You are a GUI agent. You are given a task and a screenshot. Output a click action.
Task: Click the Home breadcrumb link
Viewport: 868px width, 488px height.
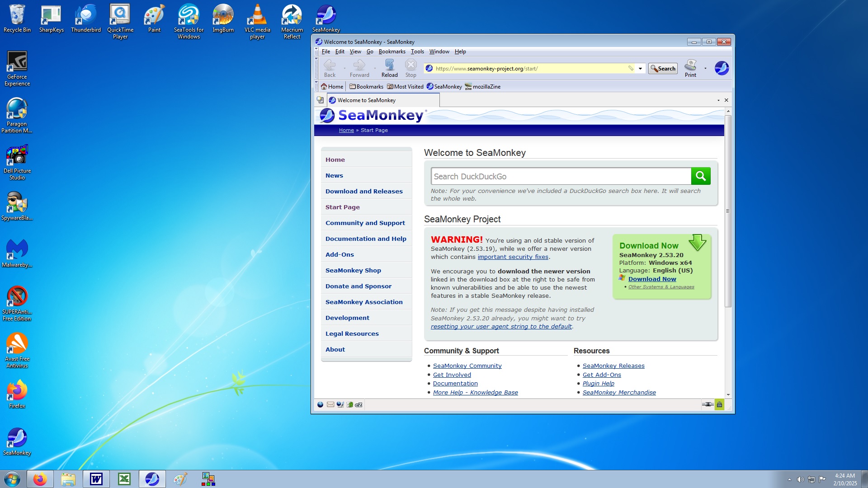[346, 130]
